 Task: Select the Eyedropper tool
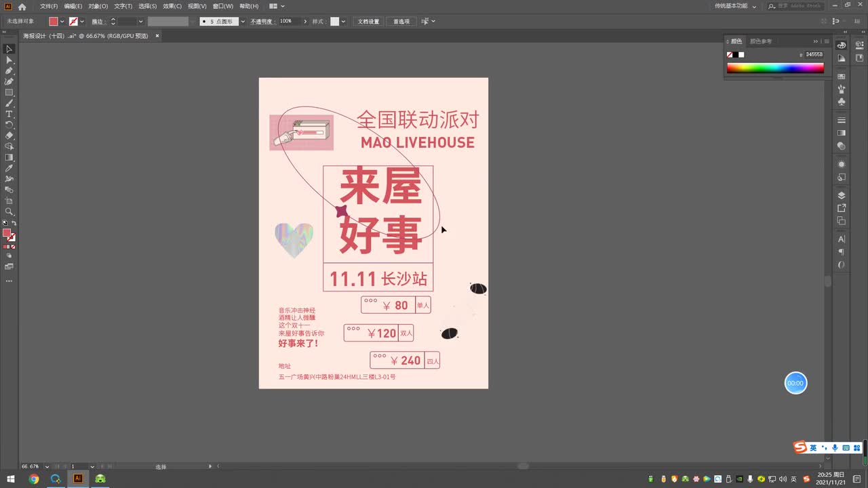[9, 168]
